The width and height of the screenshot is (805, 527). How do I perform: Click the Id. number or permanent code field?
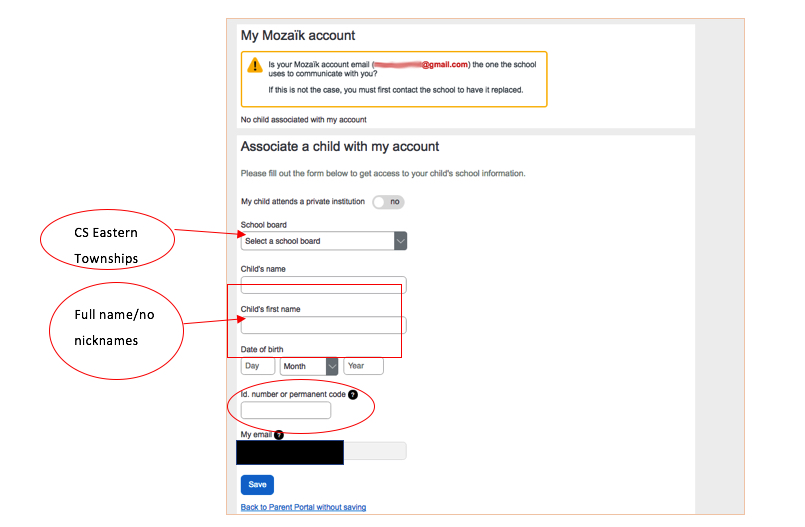pos(285,410)
